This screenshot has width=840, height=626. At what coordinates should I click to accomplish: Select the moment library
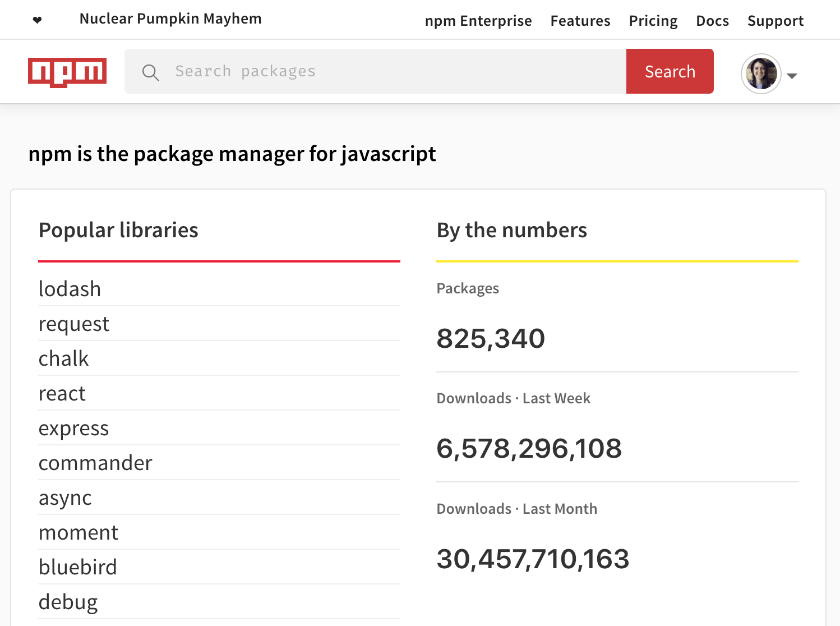pos(78,532)
